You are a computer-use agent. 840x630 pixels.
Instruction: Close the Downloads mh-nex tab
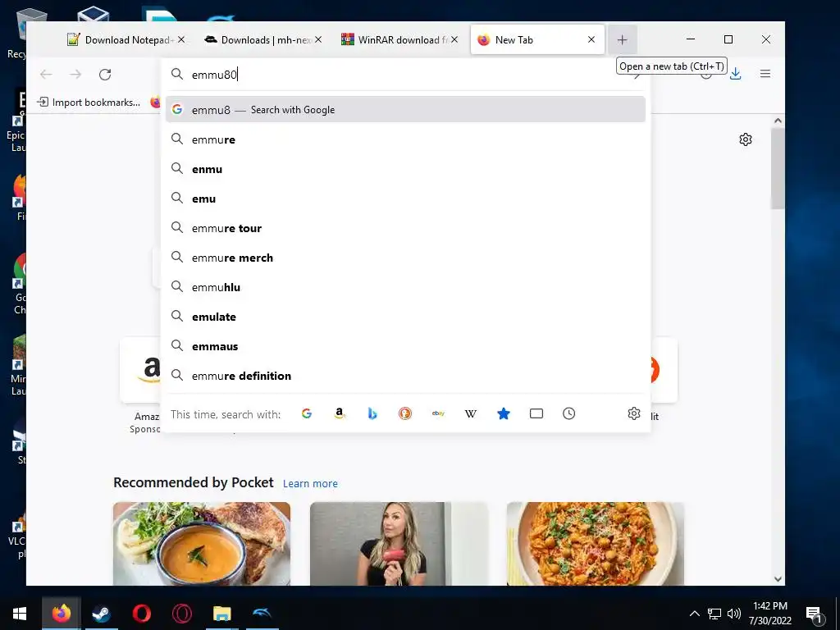[x=318, y=39]
